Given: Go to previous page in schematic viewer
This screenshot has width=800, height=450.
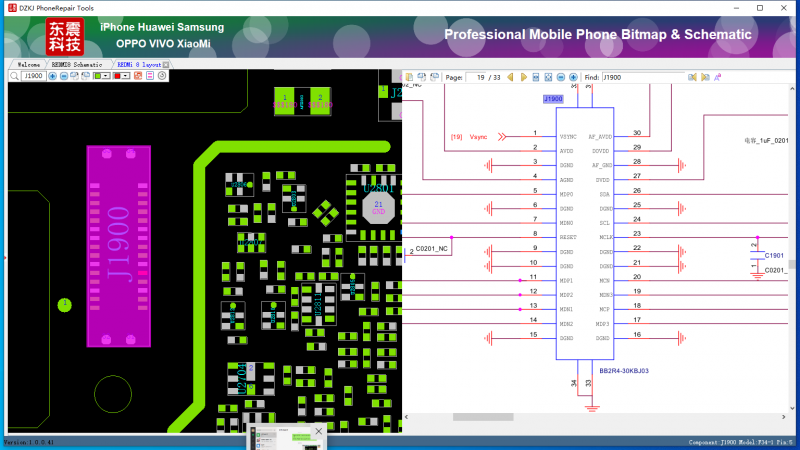Looking at the screenshot, I should (510, 77).
